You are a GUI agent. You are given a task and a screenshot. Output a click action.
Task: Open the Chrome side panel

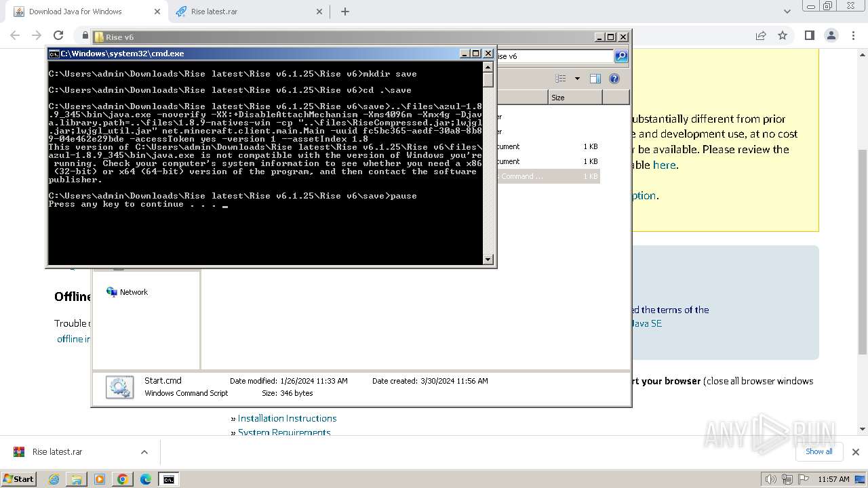coord(809,35)
